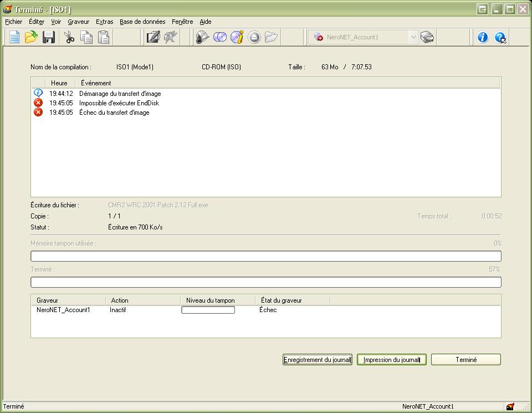Open the blue About info icon
This screenshot has width=532, height=413.
(483, 37)
